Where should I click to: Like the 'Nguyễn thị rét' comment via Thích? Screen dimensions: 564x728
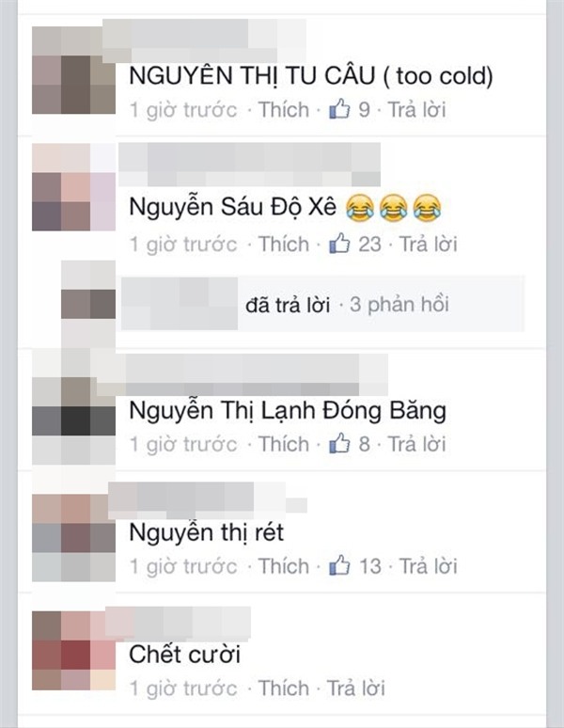click(283, 566)
